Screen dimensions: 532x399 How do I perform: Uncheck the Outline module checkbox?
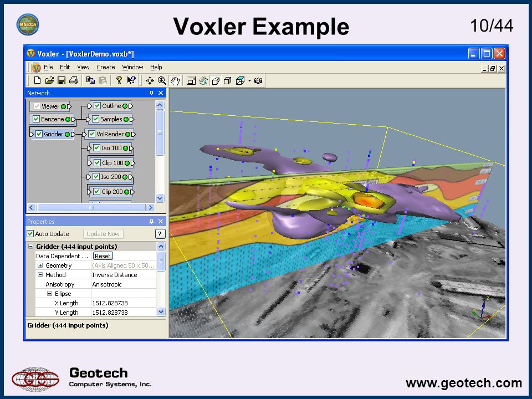[97, 106]
